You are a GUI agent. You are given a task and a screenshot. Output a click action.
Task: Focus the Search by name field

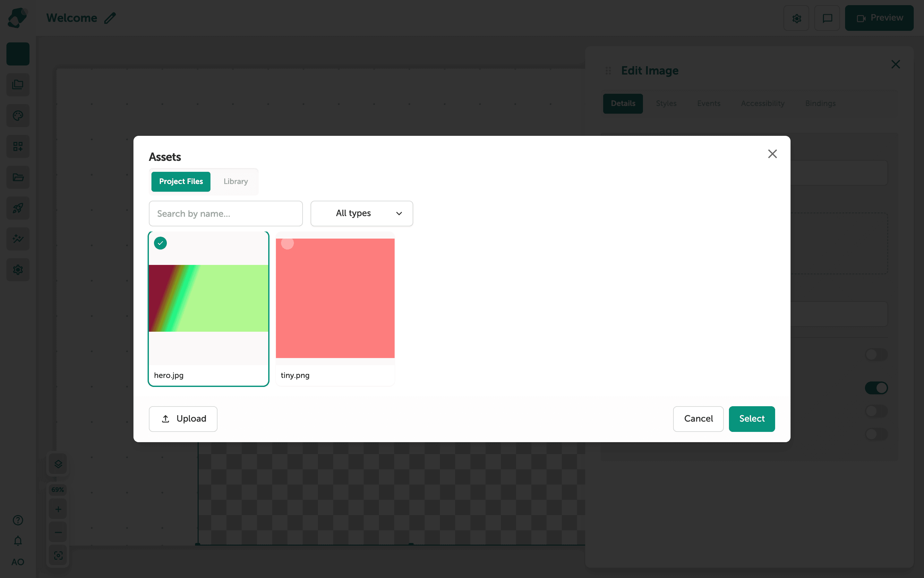coord(226,213)
